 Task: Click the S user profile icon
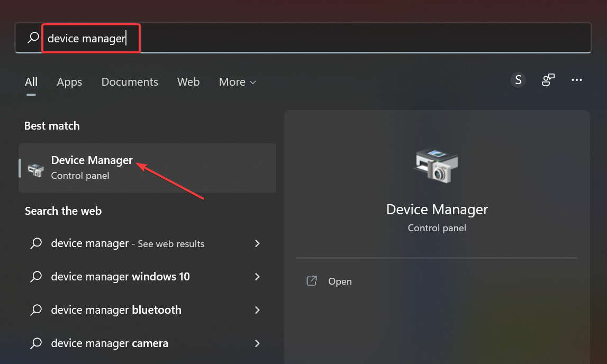(518, 79)
